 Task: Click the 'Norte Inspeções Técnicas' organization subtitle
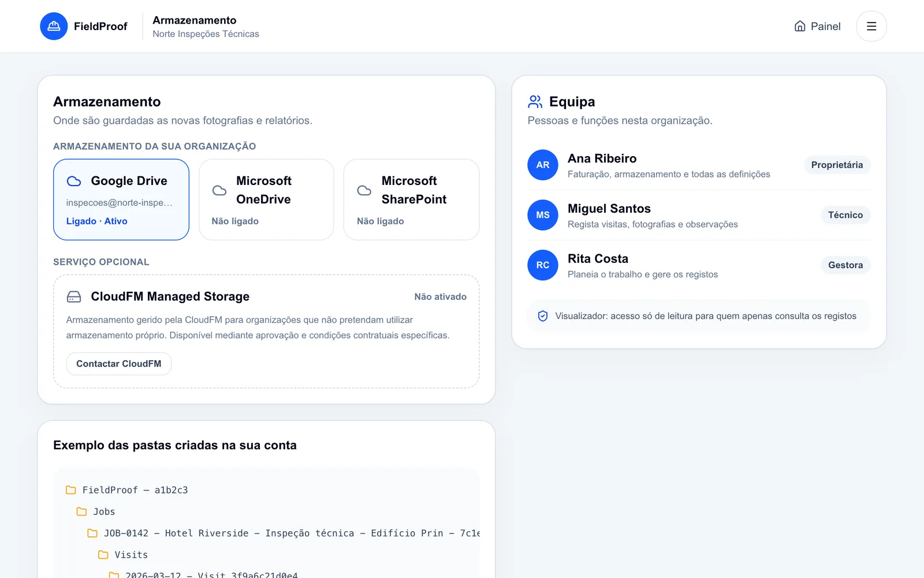tap(206, 34)
